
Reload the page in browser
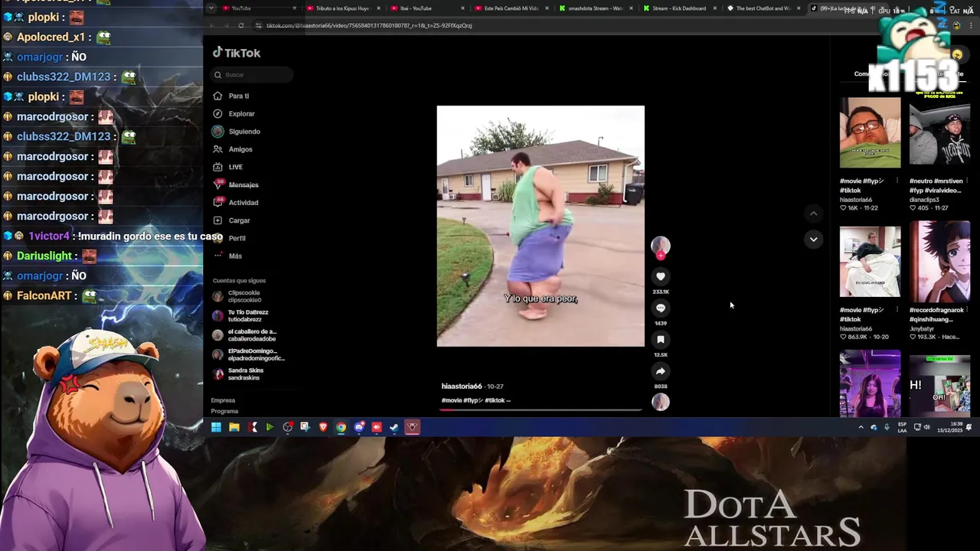pyautogui.click(x=241, y=25)
